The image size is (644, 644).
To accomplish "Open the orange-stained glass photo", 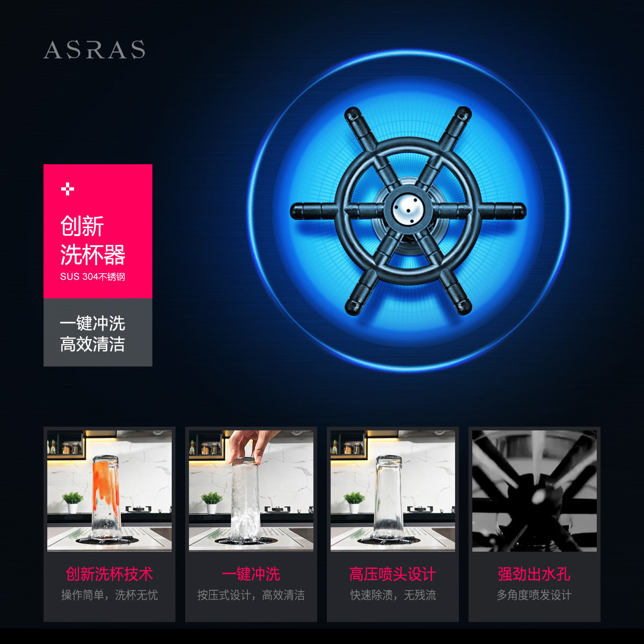I will click(x=109, y=491).
